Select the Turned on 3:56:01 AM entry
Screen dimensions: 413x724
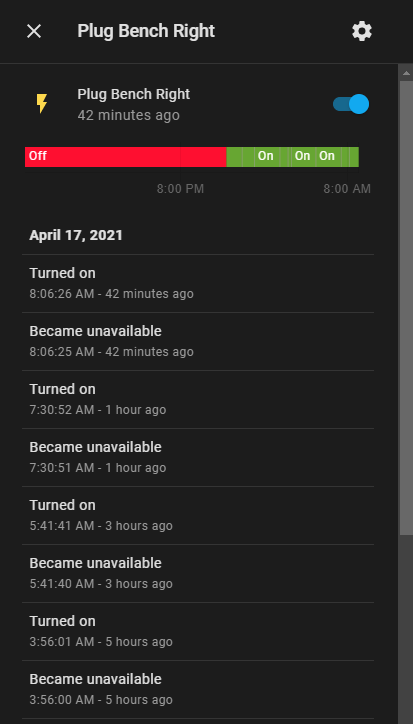(198, 631)
